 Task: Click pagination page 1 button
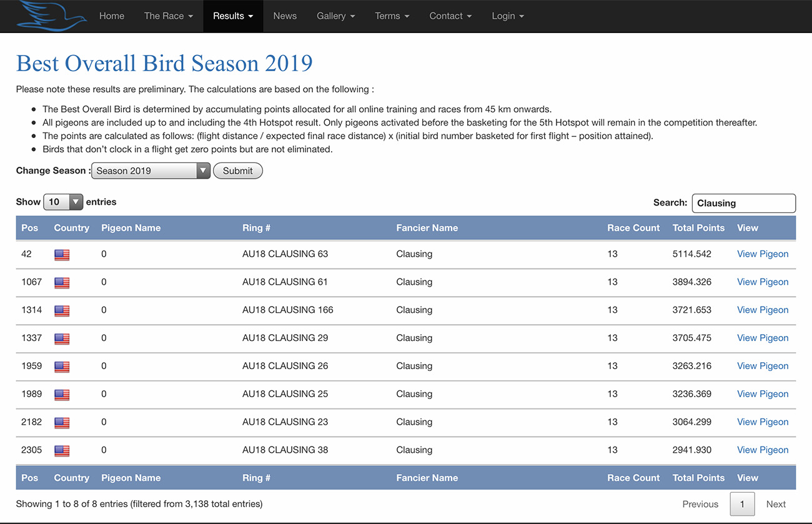(742, 504)
